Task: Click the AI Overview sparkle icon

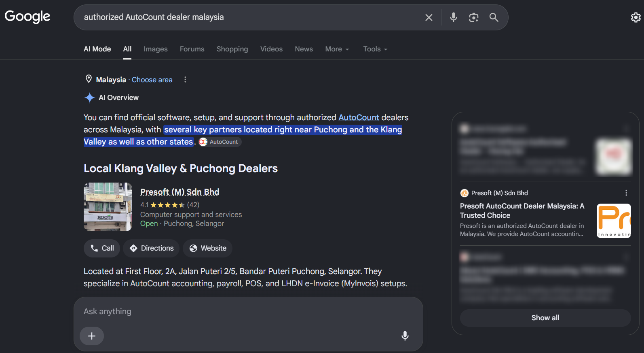Action: [89, 98]
